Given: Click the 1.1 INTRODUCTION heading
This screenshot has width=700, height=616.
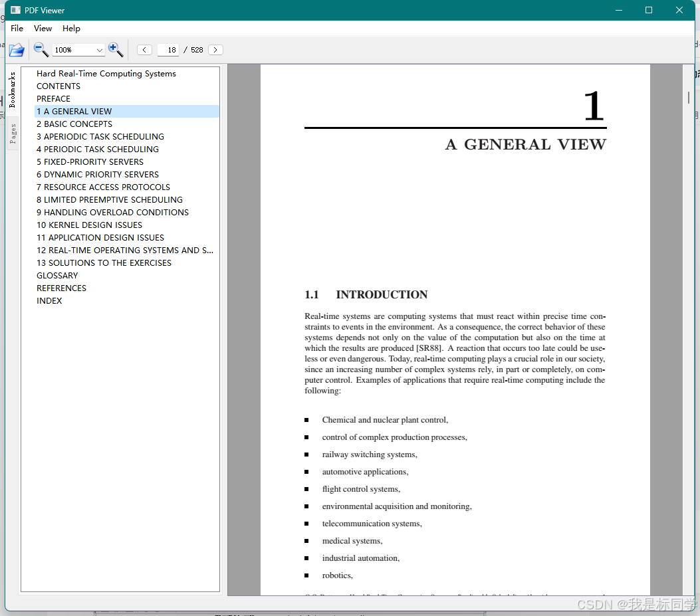Looking at the screenshot, I should point(366,294).
